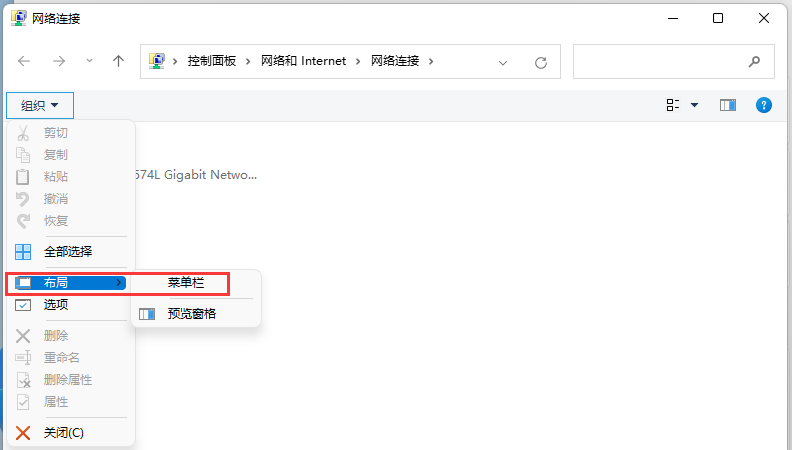
Task: Change view with the layout icon
Action: pos(673,105)
